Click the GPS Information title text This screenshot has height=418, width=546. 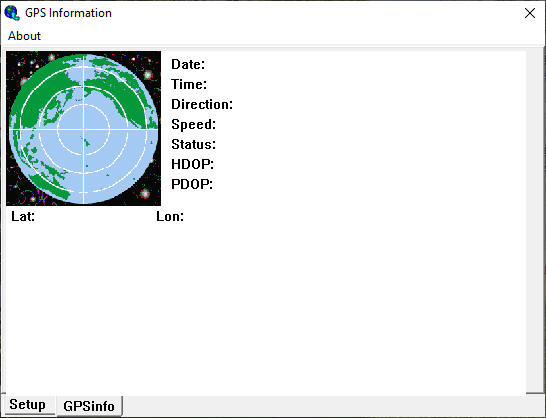click(x=68, y=13)
